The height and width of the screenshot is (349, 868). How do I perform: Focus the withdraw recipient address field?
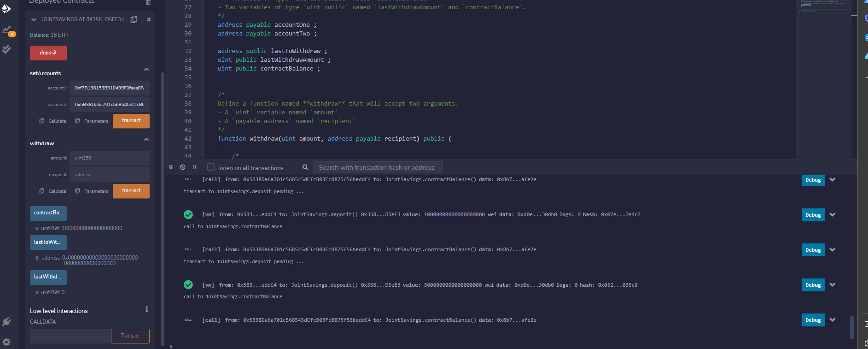[110, 175]
